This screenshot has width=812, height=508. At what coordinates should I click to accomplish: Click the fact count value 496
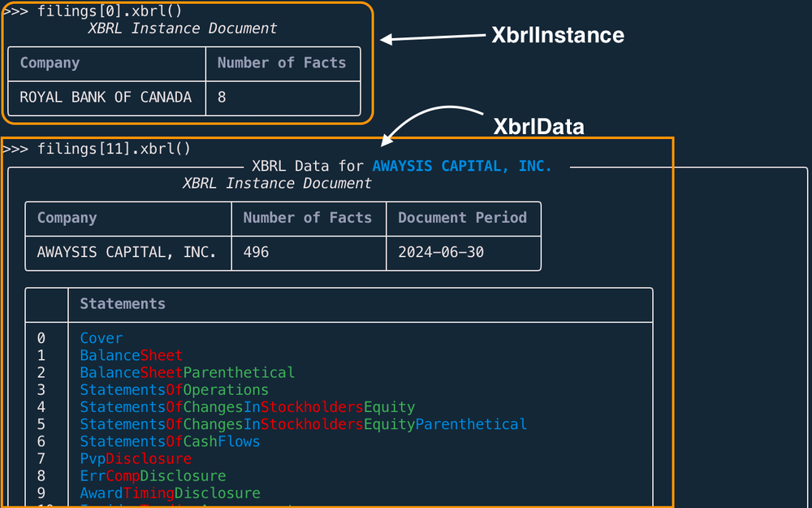pos(257,252)
